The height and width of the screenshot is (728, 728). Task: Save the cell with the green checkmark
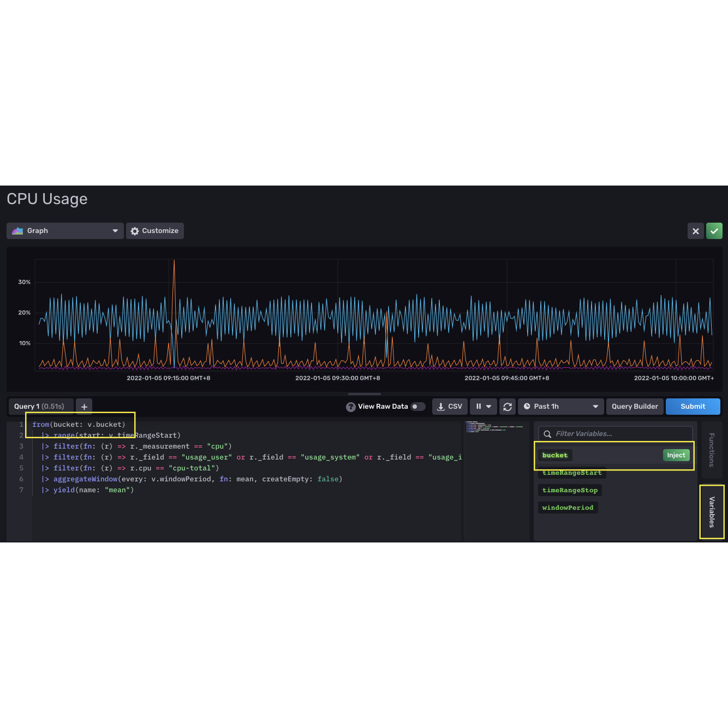pos(714,231)
